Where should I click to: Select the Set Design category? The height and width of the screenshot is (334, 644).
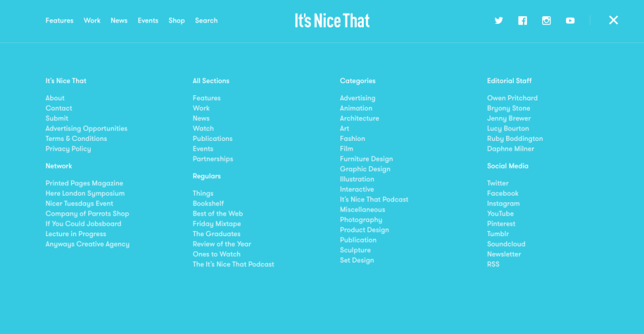357,260
